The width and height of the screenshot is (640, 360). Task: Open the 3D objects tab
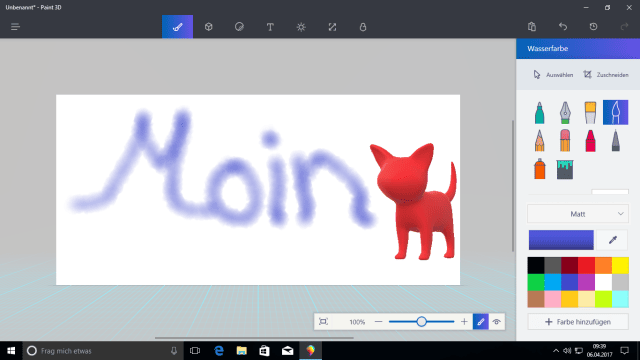209,27
